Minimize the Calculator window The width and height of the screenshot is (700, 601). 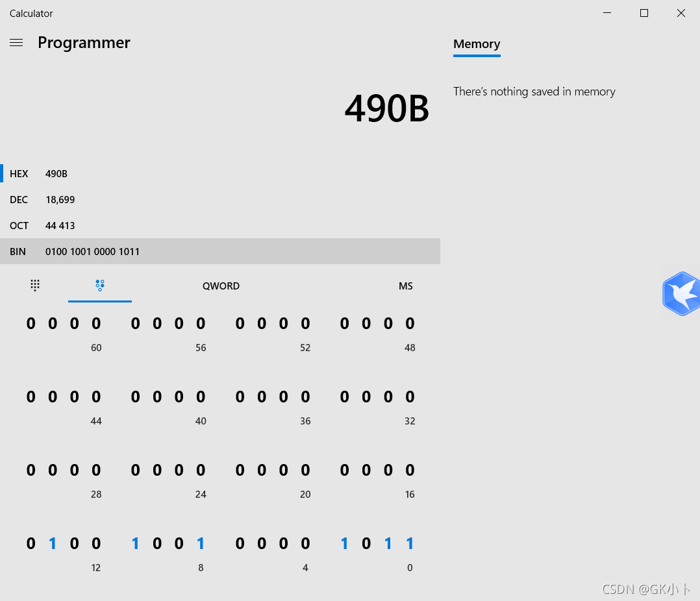(x=607, y=13)
